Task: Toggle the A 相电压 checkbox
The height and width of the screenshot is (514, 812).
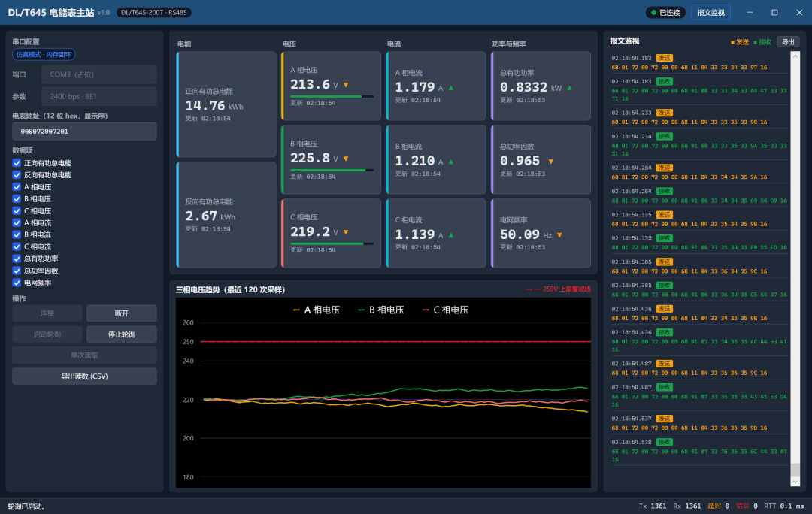Action: coord(17,187)
